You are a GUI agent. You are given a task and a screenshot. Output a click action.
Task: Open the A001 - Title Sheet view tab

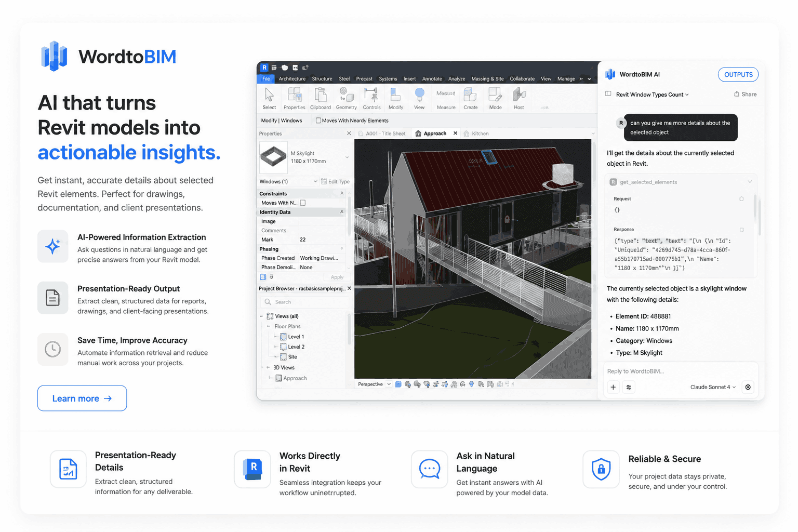(382, 134)
